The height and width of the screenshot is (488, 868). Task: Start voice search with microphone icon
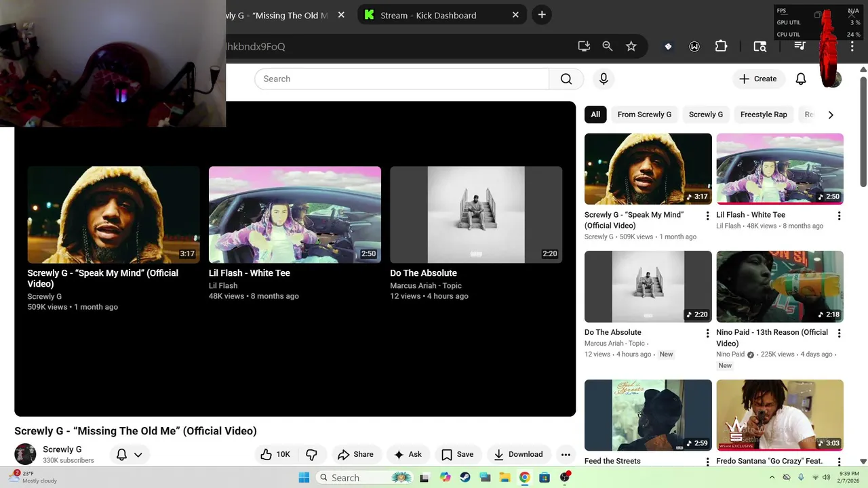click(604, 79)
